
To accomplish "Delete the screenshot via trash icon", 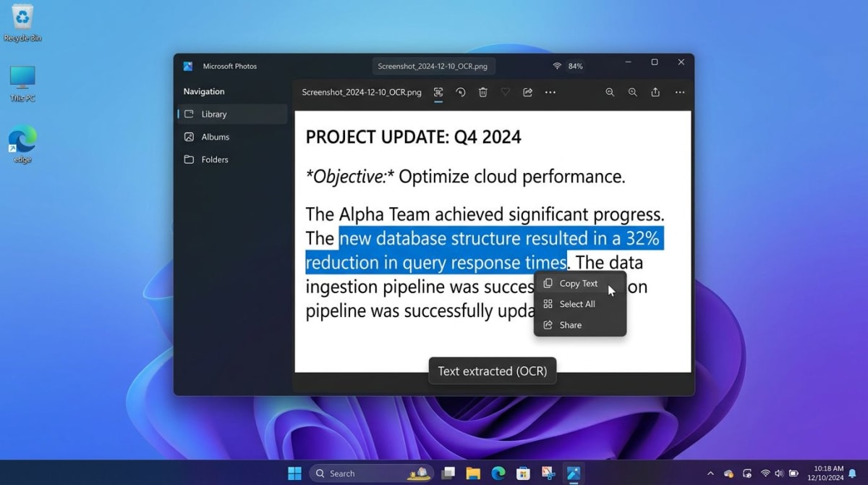I will [483, 92].
